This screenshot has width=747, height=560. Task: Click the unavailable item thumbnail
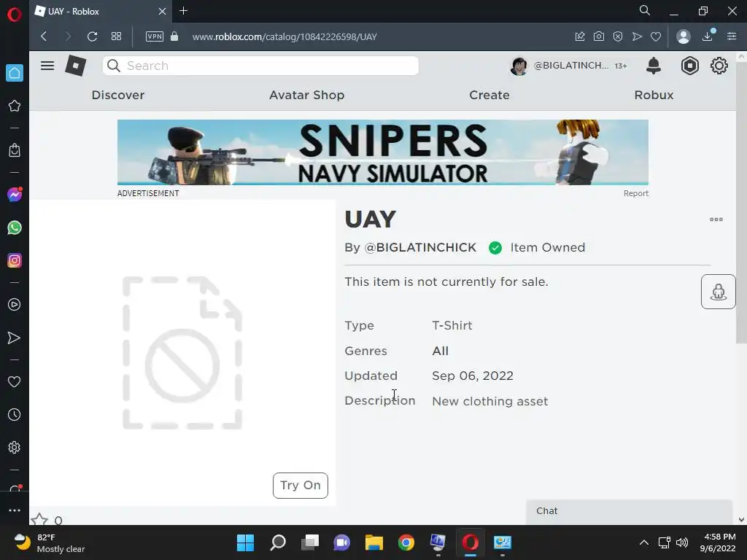[182, 353]
